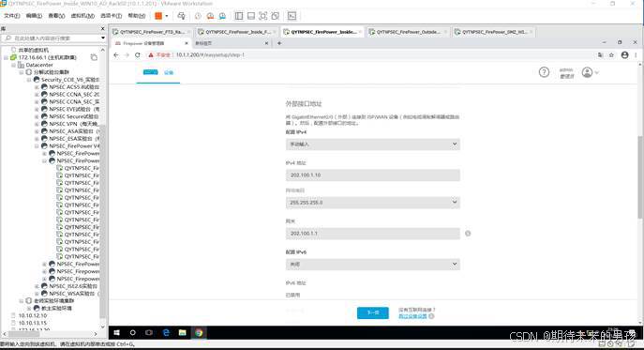Screen dimensions: 644x350
Task: Click the 设备 tab in Firepower header
Action: click(169, 72)
